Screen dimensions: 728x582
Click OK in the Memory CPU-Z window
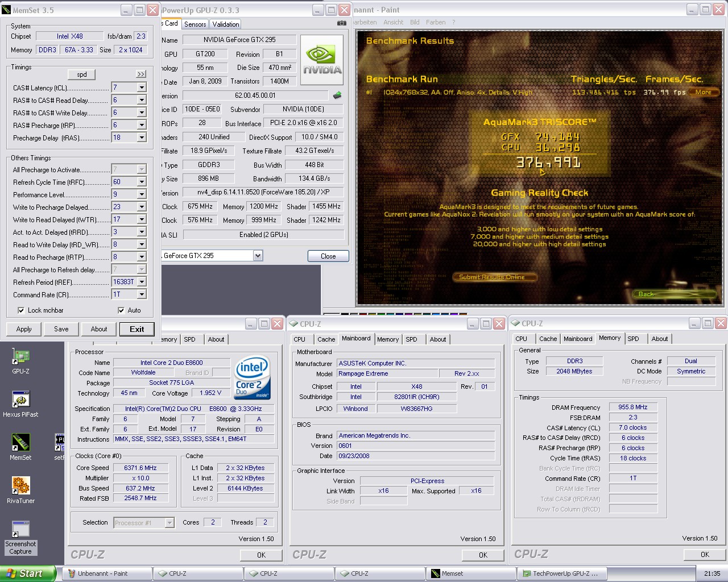705,555
